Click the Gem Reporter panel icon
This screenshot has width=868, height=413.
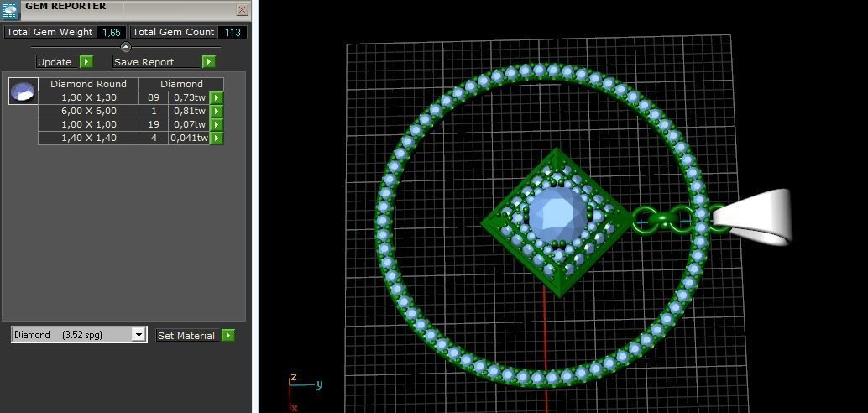click(x=10, y=9)
